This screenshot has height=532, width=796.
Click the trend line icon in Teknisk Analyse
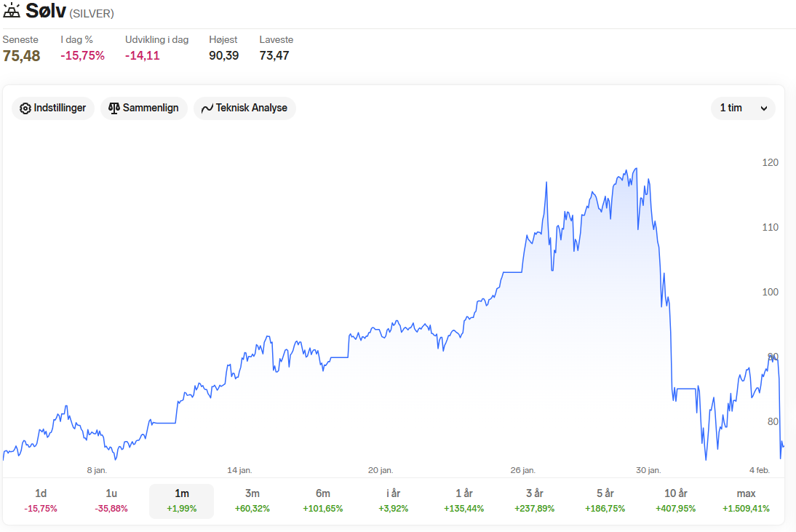click(207, 108)
